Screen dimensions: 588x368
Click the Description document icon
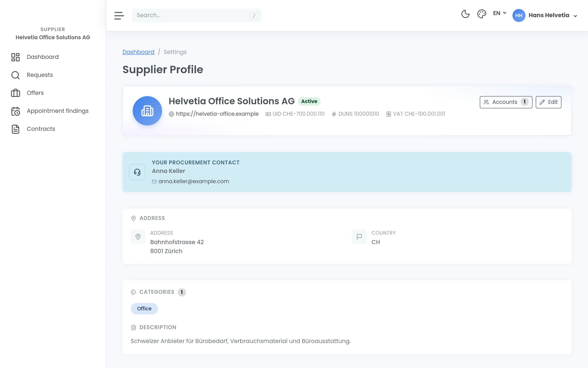click(133, 328)
